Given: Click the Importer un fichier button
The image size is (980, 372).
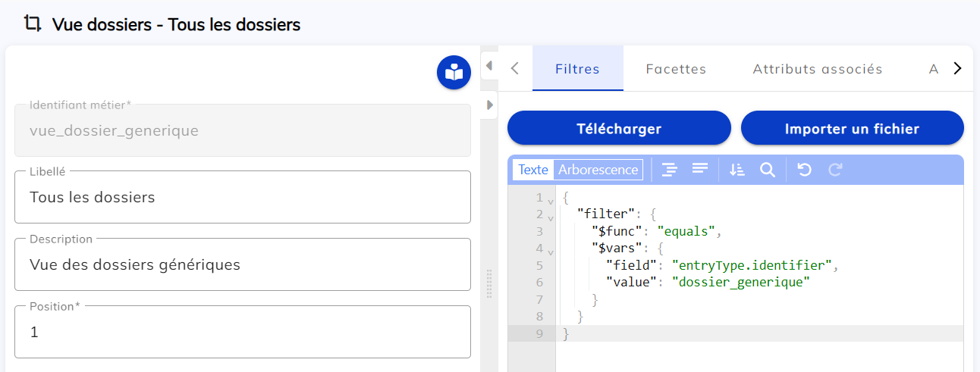Looking at the screenshot, I should tap(852, 129).
